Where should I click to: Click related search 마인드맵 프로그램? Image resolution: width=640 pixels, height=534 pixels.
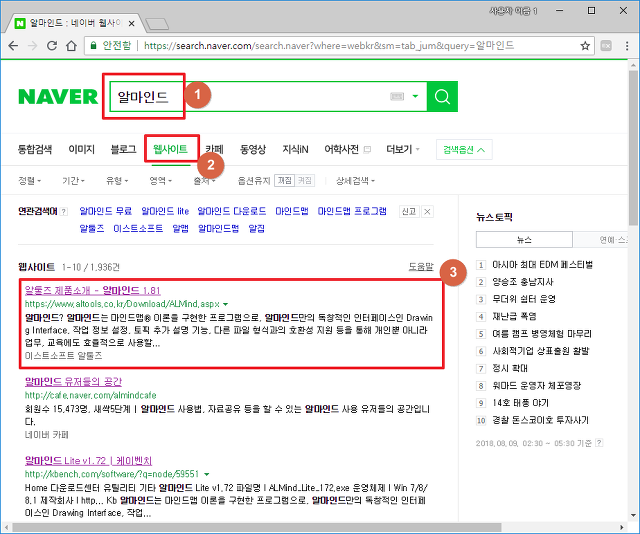pyautogui.click(x=352, y=211)
